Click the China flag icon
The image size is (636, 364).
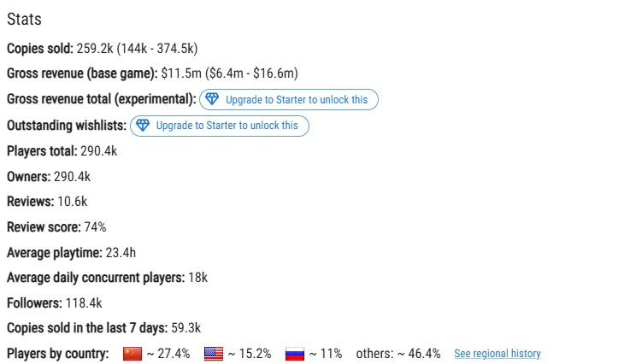132,354
